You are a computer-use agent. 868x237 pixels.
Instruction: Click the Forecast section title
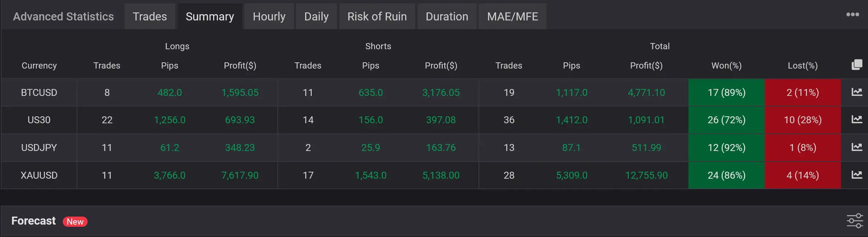(x=33, y=221)
